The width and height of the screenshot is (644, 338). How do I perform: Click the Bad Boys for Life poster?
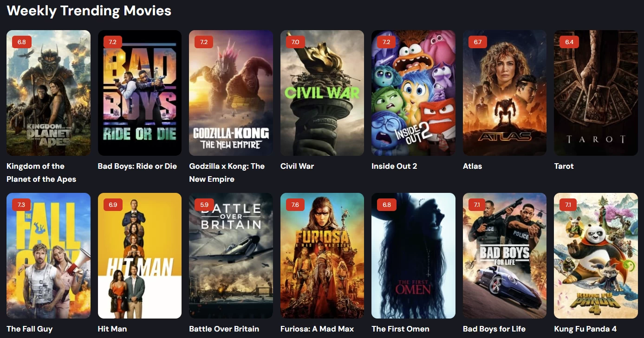pyautogui.click(x=505, y=255)
